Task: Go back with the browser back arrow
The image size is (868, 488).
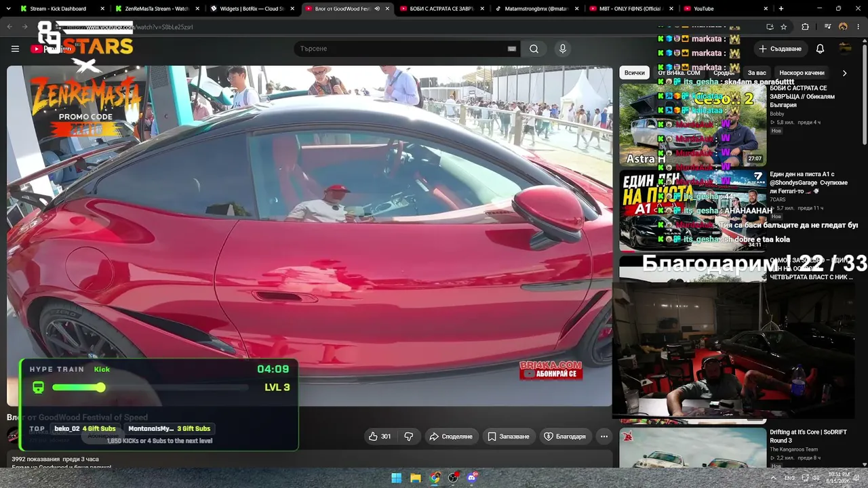Action: (x=9, y=27)
